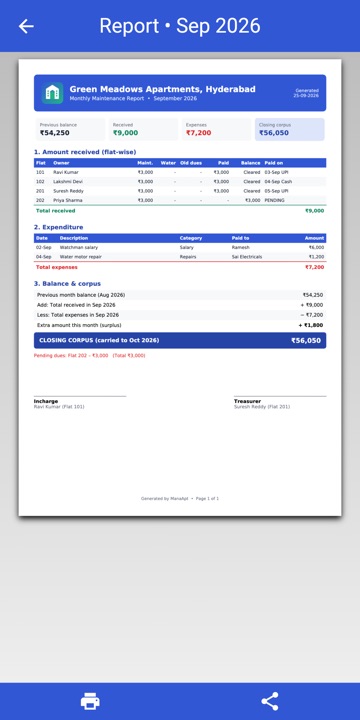Tap the 'PENDING' status for flat 202
This screenshot has height=720, width=360.
click(x=275, y=200)
